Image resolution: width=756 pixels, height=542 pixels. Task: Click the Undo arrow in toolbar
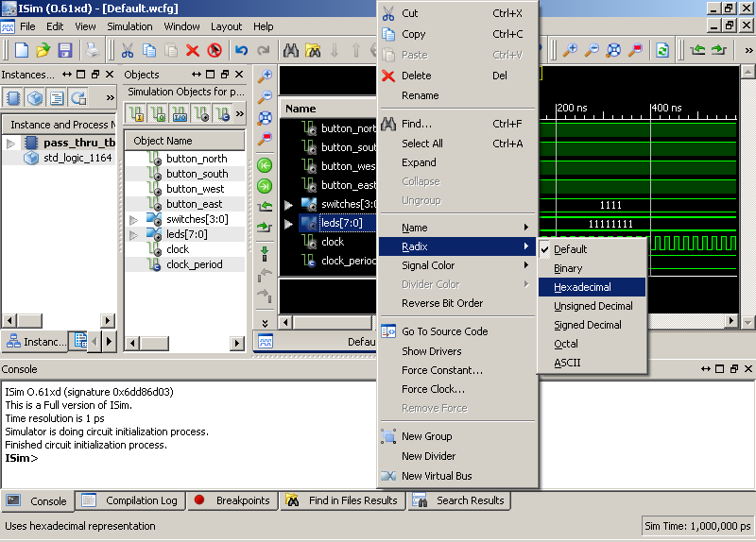[242, 51]
